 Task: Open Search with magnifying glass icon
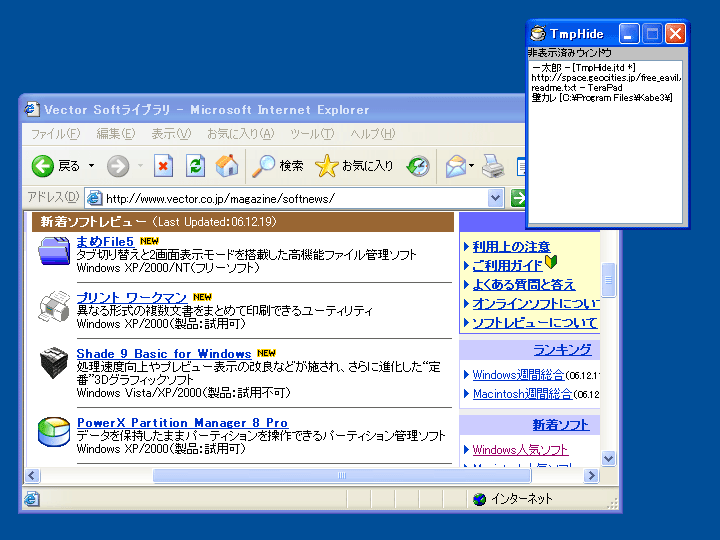(264, 166)
